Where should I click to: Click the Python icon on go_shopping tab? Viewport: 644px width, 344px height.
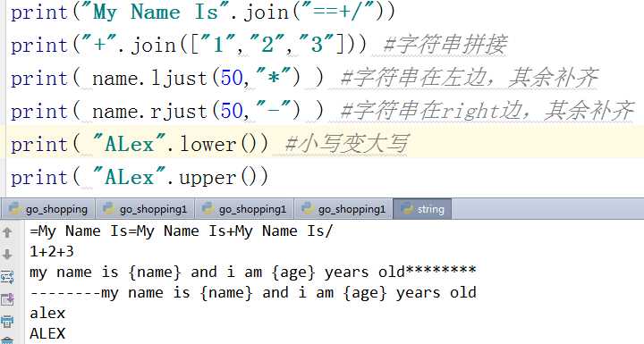[x=15, y=208]
